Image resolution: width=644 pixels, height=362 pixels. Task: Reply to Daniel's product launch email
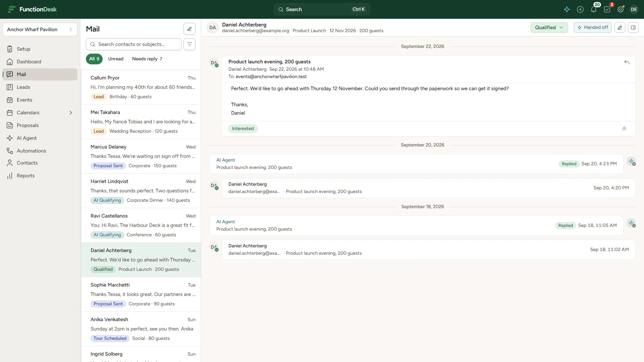(x=627, y=62)
